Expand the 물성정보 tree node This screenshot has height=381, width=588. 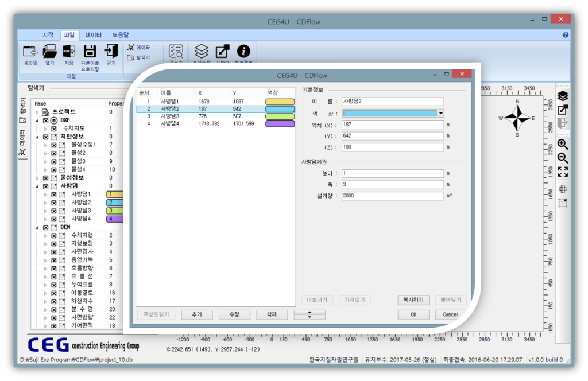coord(37,178)
